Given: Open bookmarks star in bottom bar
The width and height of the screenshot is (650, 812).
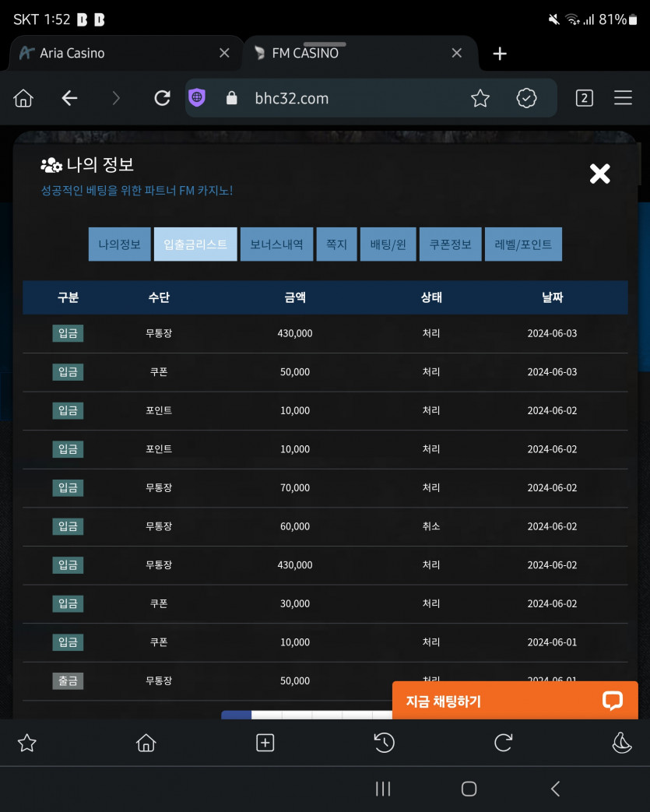Looking at the screenshot, I should [27, 743].
